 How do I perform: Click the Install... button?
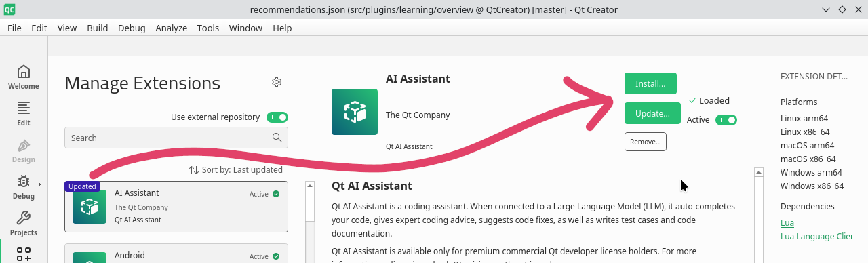coord(650,83)
